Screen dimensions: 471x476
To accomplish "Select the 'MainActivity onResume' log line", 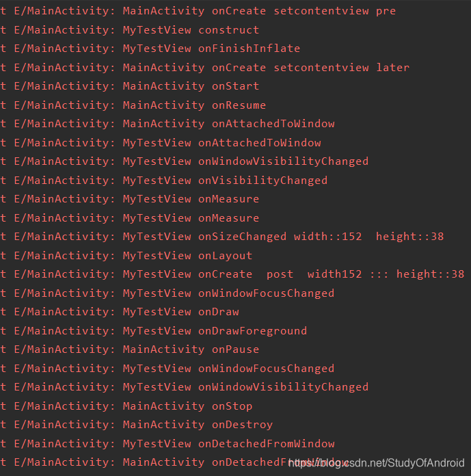I will click(133, 105).
